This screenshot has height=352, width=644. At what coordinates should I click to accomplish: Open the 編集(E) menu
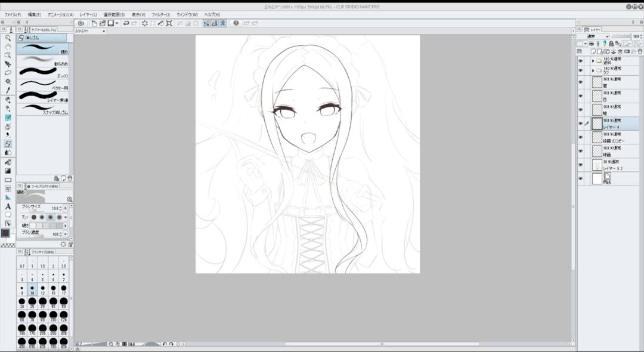tap(34, 14)
